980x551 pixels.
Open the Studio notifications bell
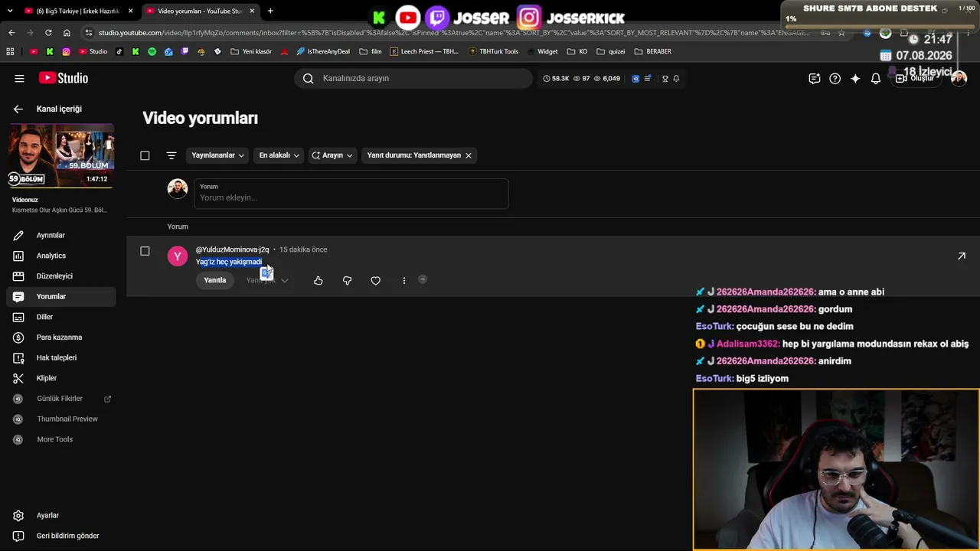(876, 78)
